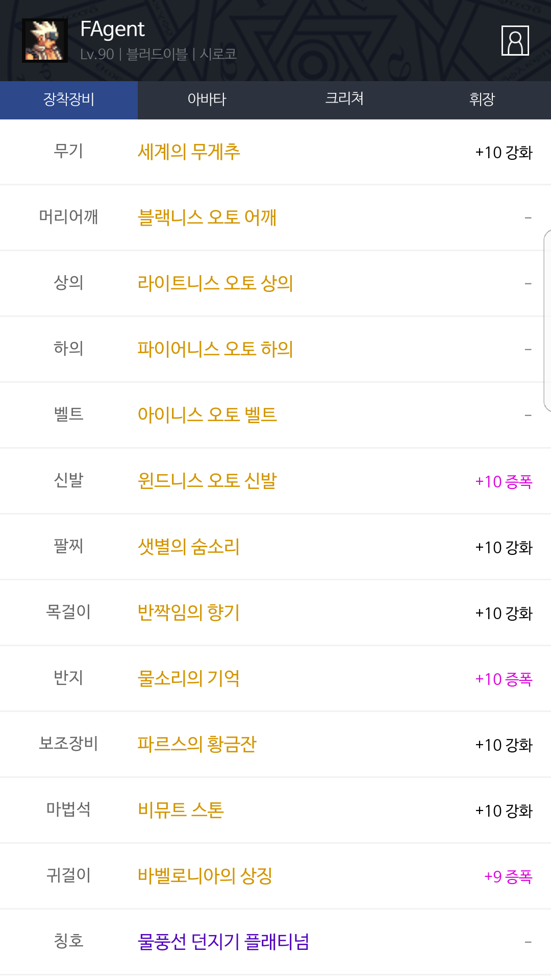This screenshot has width=551, height=980.
Task: Open 라이트니스 오토 상의 item details
Action: 215,283
